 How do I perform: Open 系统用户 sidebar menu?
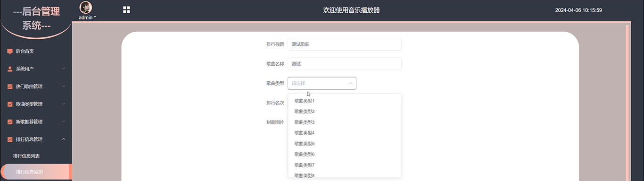click(x=36, y=69)
